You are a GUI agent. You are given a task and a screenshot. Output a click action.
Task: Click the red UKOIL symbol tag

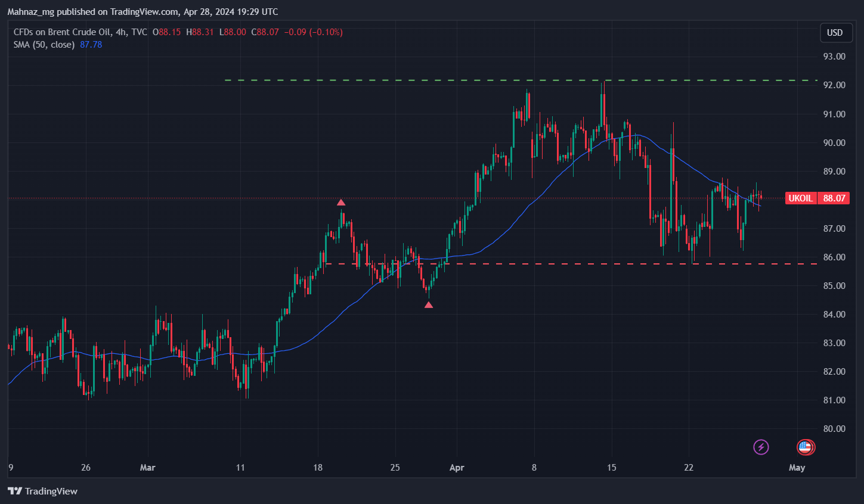pos(800,198)
